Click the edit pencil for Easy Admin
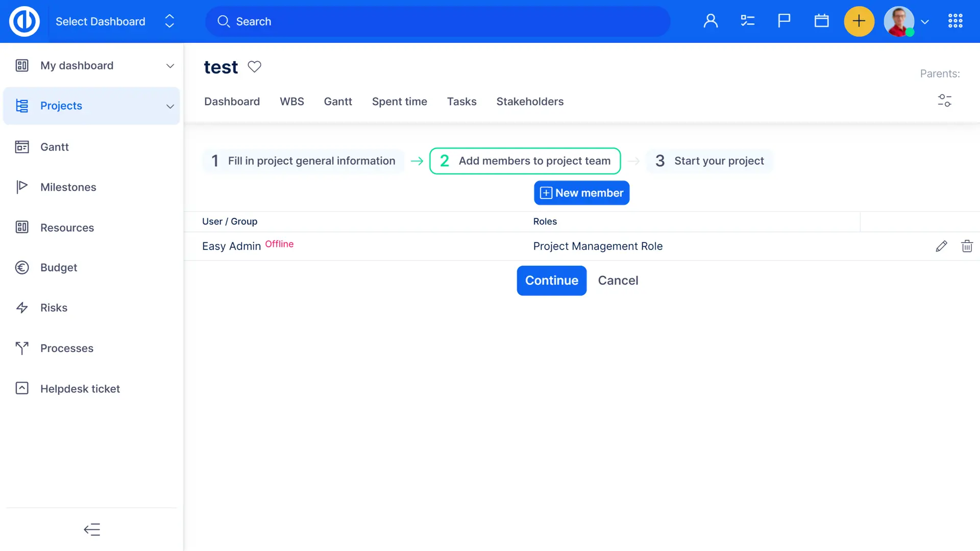The height and width of the screenshot is (551, 980). coord(941,246)
